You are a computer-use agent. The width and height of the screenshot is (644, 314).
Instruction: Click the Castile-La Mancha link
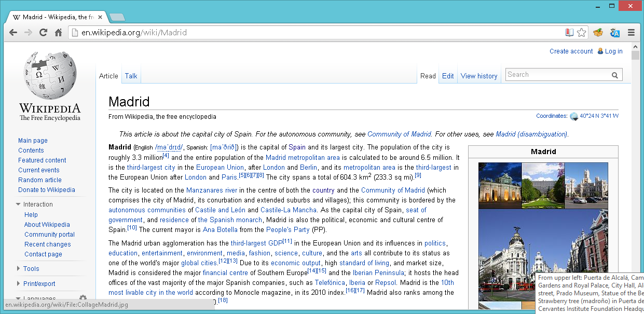pyautogui.click(x=289, y=210)
